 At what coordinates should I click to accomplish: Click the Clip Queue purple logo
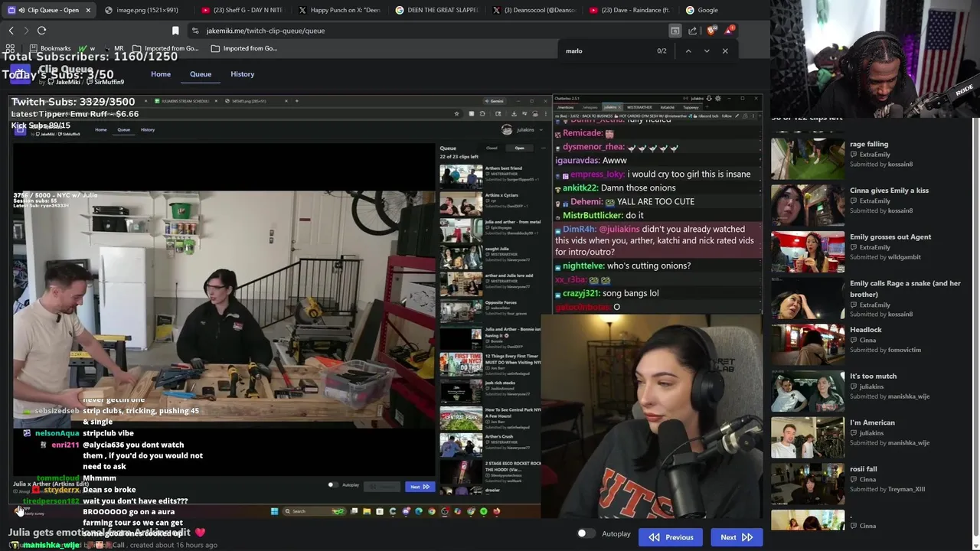[20, 74]
